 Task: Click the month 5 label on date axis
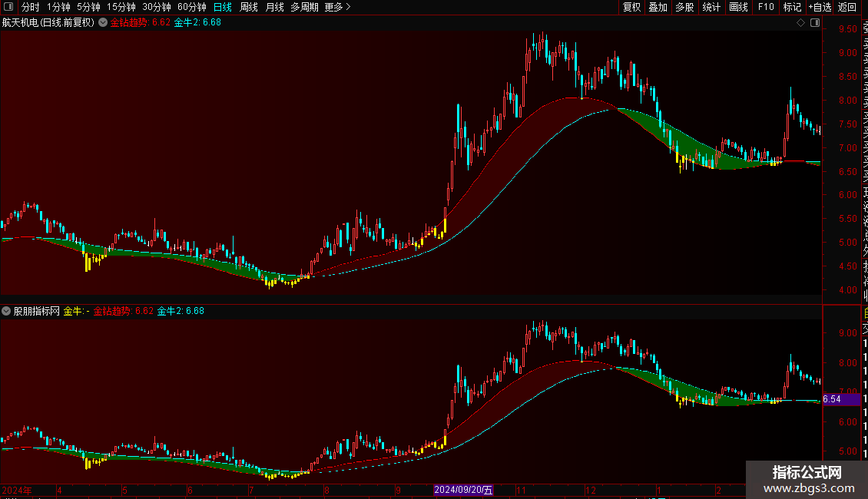click(x=124, y=490)
